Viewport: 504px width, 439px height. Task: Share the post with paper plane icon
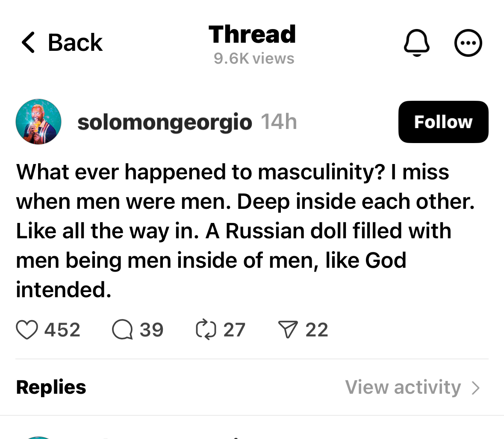coord(288,330)
